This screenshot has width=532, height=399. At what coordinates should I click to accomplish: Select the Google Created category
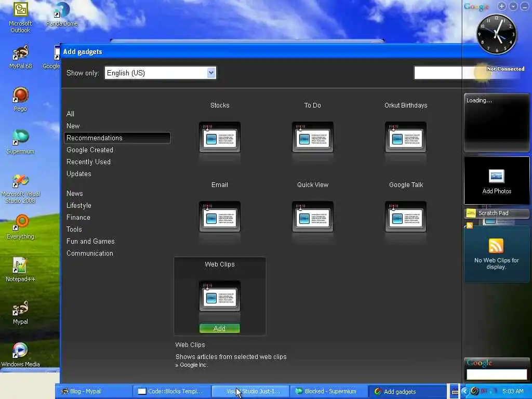[x=89, y=150]
